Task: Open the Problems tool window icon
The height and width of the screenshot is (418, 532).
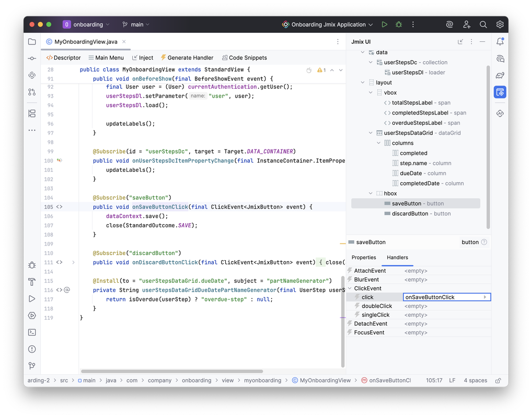Action: [x=32, y=349]
